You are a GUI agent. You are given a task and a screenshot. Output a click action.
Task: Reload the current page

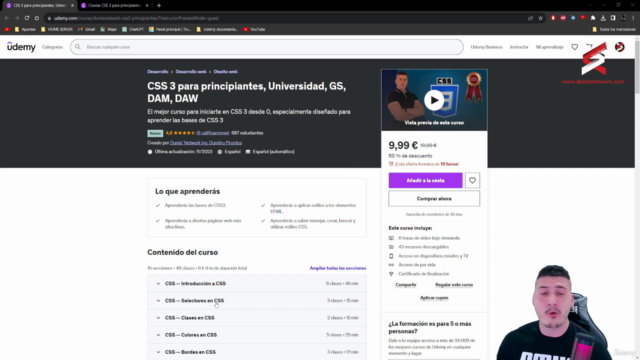pyautogui.click(x=27, y=18)
